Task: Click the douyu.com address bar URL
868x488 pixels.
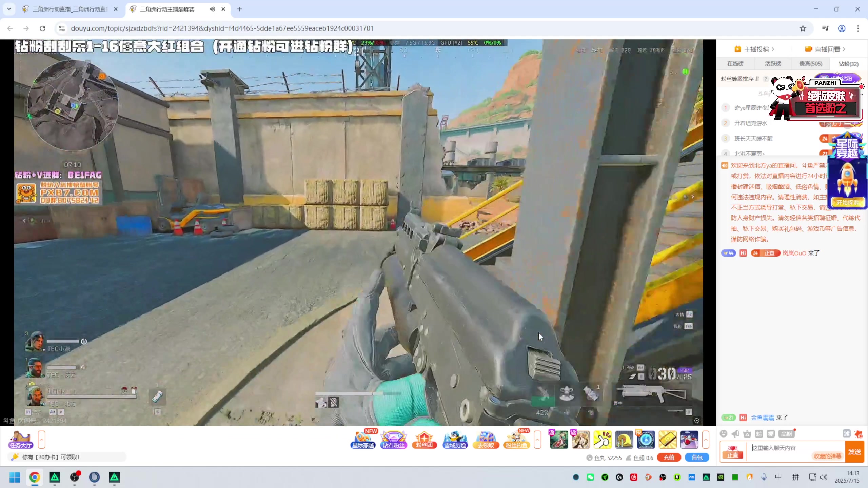Action: [x=222, y=28]
